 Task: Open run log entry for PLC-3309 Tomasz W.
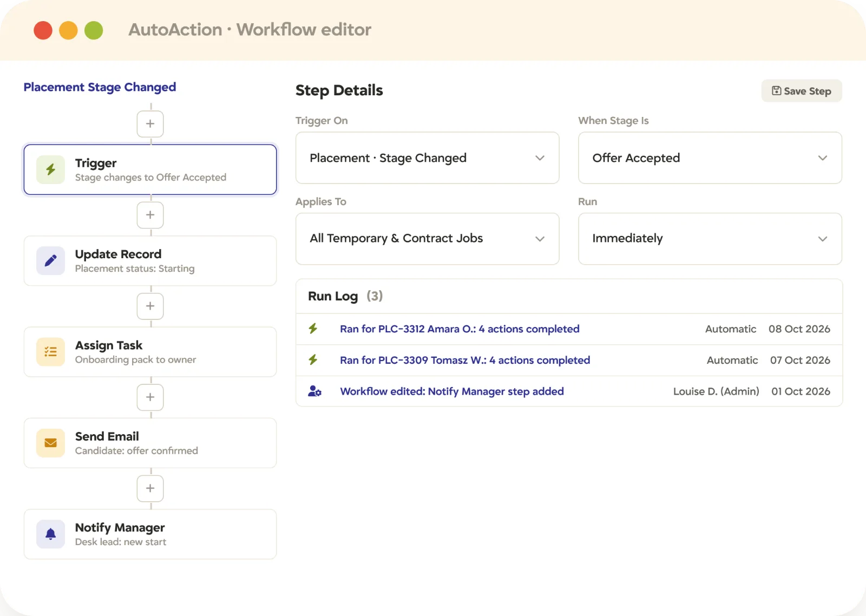pos(465,361)
